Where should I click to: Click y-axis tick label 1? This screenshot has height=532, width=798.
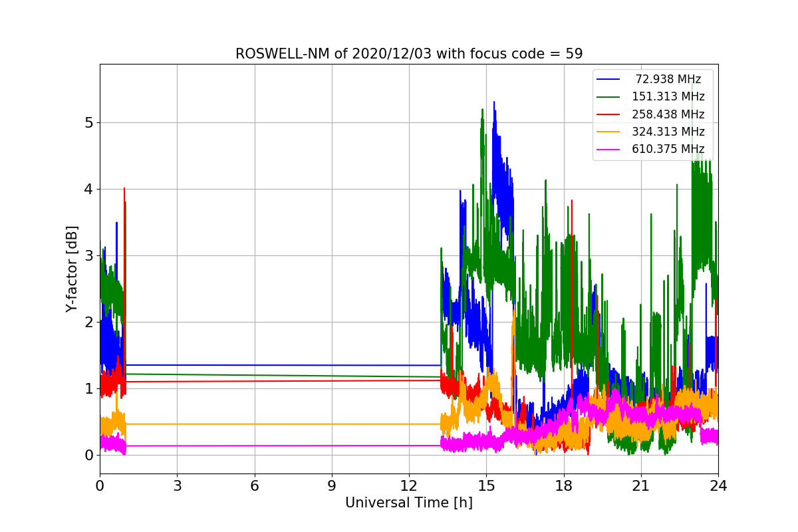pos(88,388)
